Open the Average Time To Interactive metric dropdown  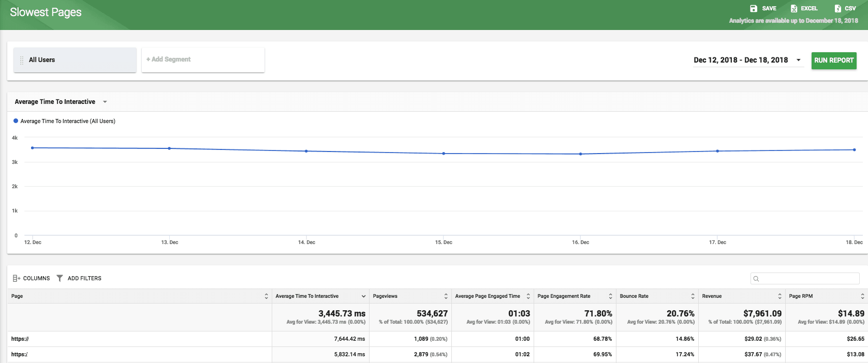click(x=105, y=102)
